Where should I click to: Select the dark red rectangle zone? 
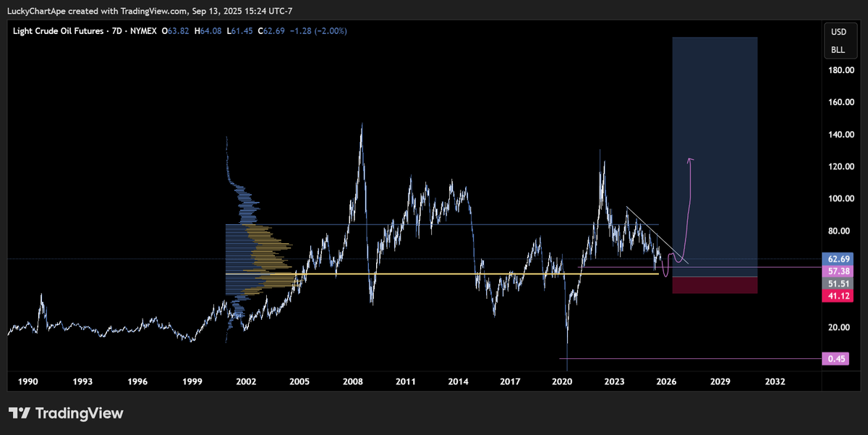point(715,285)
